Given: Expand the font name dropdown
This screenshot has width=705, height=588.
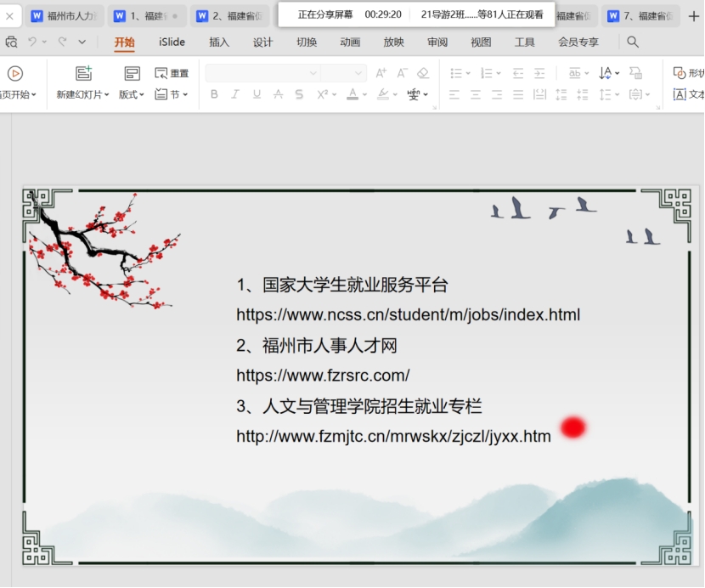Looking at the screenshot, I should (313, 74).
